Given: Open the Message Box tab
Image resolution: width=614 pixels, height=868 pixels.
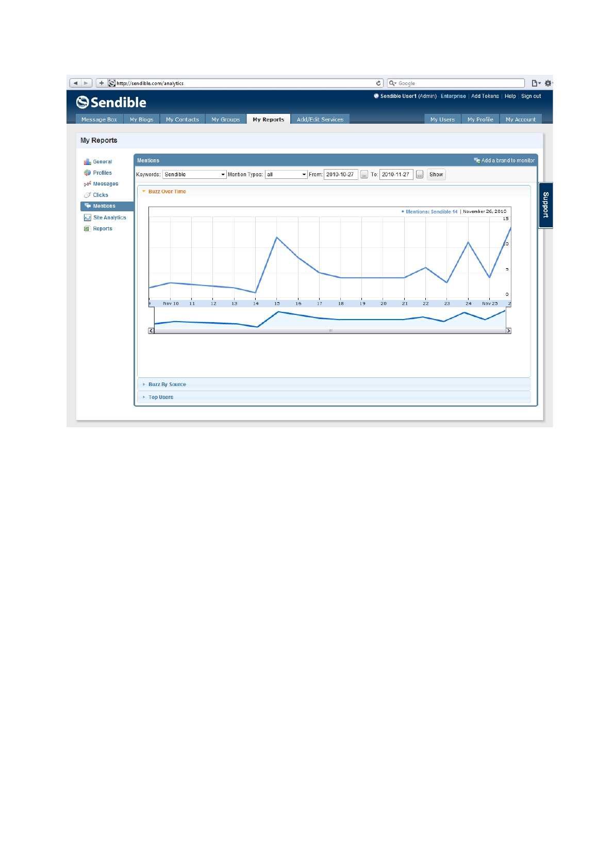Looking at the screenshot, I should coord(99,120).
